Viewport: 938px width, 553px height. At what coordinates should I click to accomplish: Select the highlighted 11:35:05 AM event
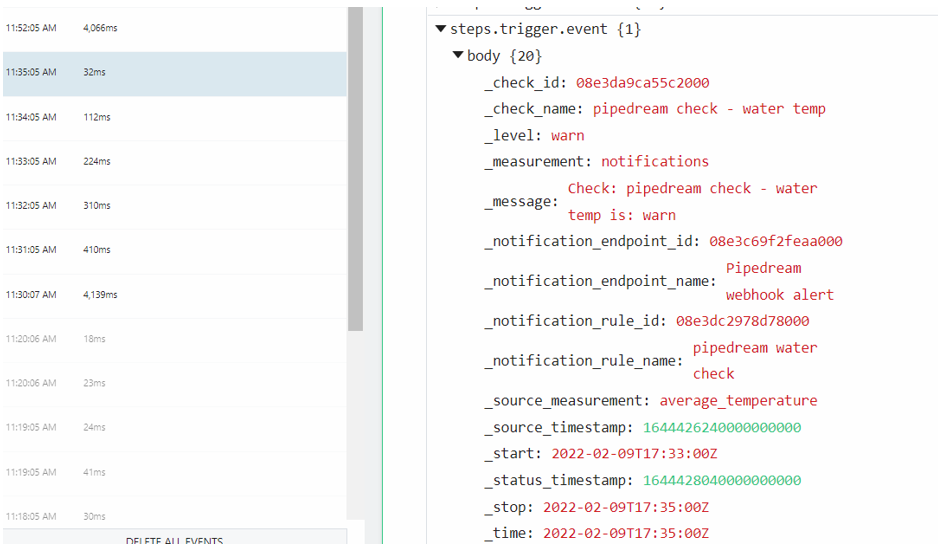(175, 73)
